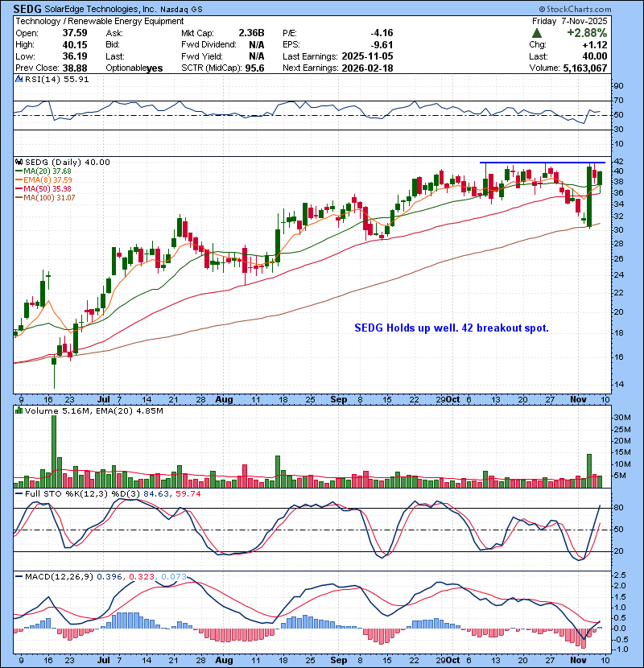
Task: Click the annotation SEDG Holds up well. 42 breakout spot.
Action: (x=452, y=328)
